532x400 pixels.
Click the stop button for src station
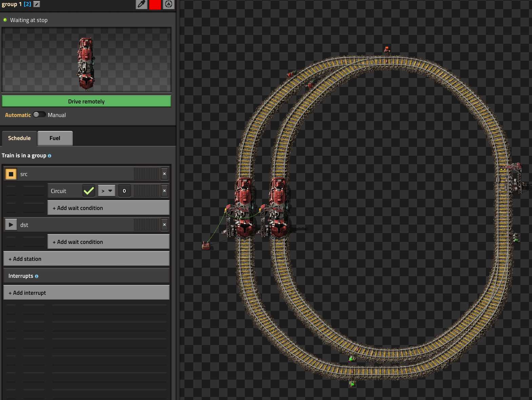pos(11,174)
